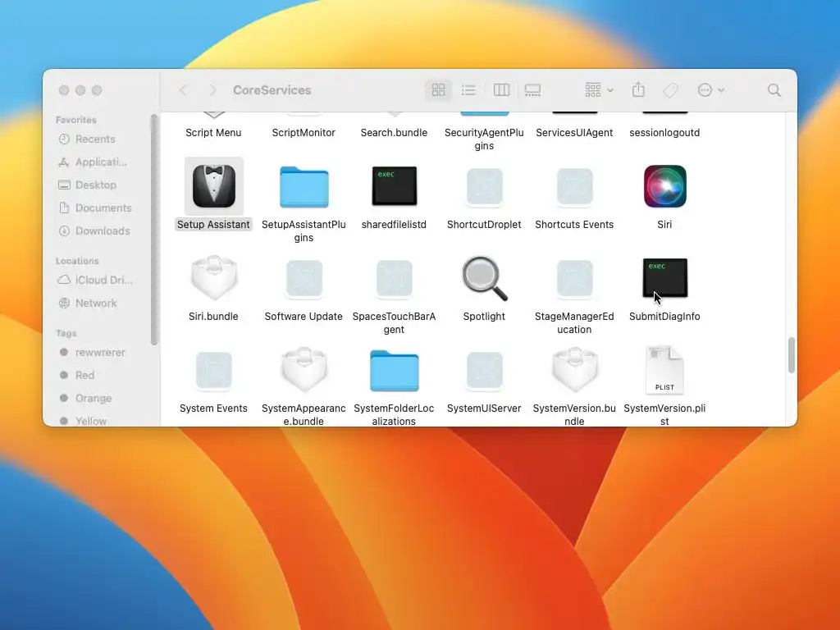Click the CoreServices window title
840x630 pixels.
click(x=272, y=90)
